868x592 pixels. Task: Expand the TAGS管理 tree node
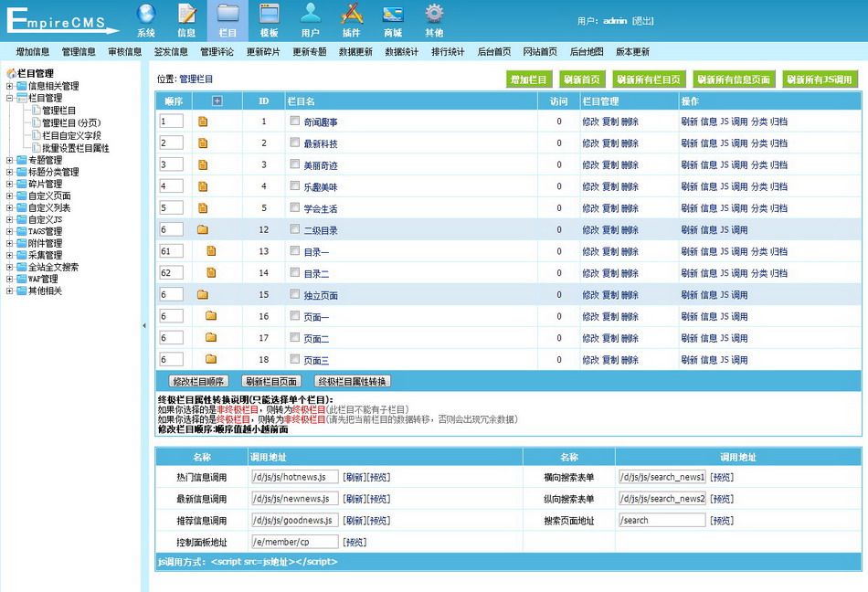tap(9, 231)
